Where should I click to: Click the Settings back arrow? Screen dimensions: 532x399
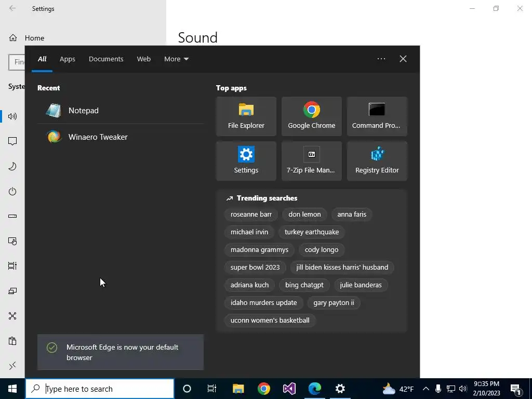[12, 8]
